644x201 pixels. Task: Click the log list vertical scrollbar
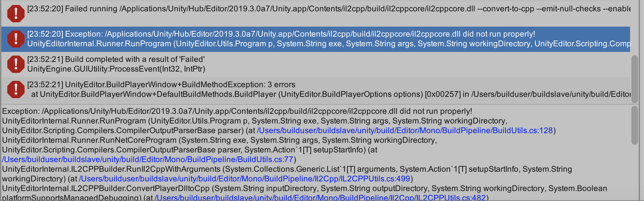click(634, 79)
